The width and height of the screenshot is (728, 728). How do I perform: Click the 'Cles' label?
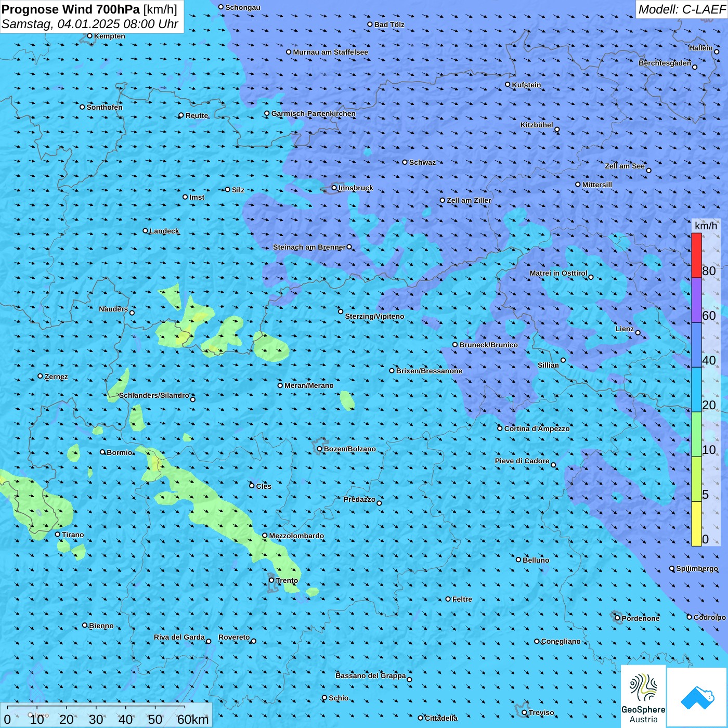263,486
